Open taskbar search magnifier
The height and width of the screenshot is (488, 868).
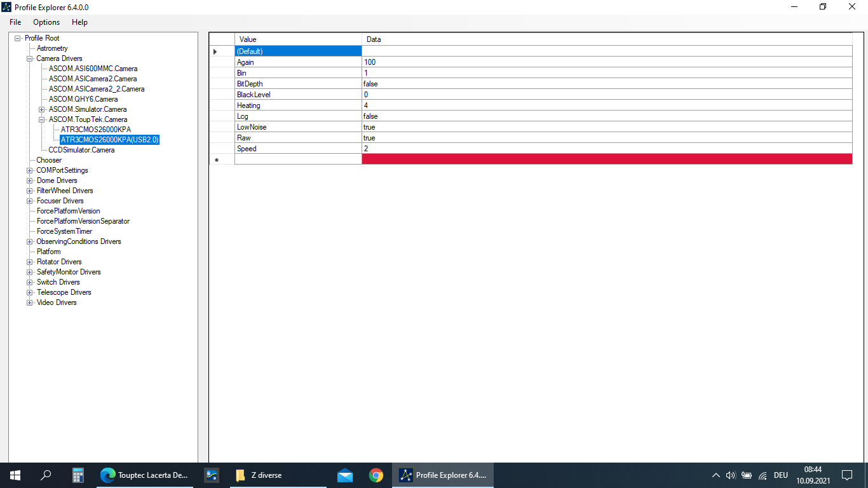(46, 475)
